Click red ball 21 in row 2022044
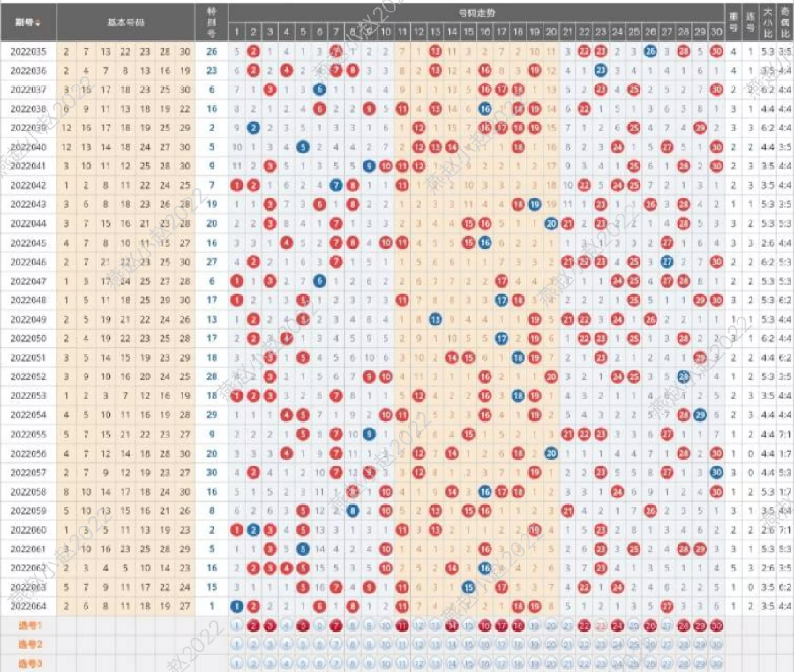This screenshot has width=794, height=672. click(x=568, y=224)
